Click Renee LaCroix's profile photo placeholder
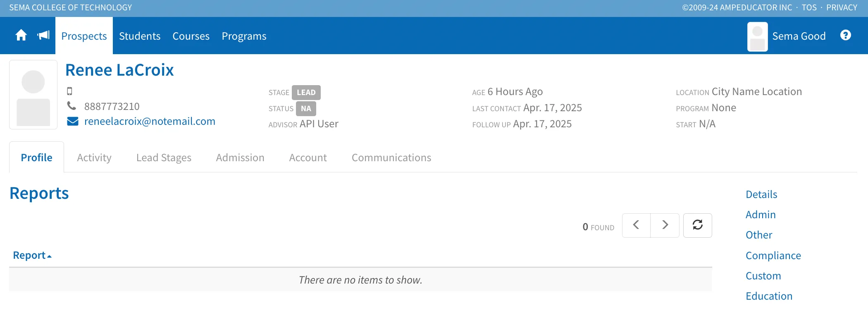 tap(33, 95)
